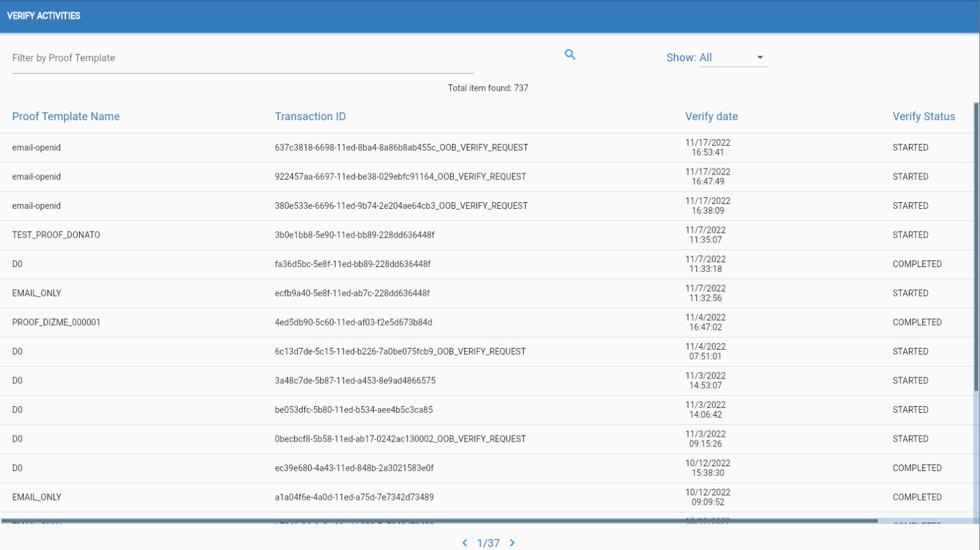
Task: Click the TEST_PROOF_DONATO template name
Action: pyautogui.click(x=56, y=235)
